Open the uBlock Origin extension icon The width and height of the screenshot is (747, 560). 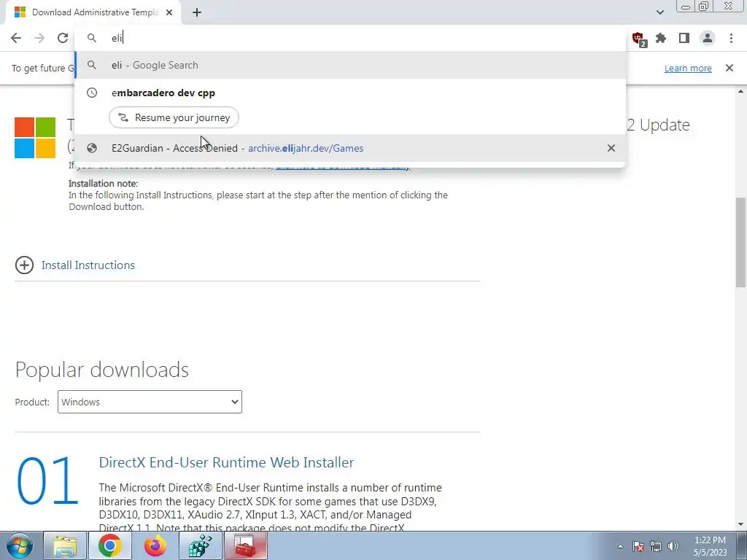pos(638,38)
